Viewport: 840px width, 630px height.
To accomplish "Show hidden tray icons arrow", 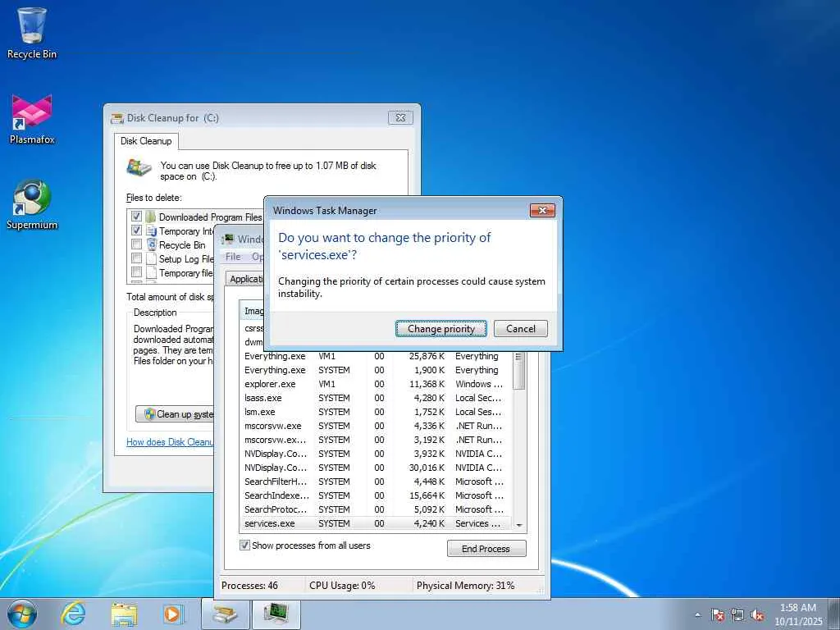I will point(697,615).
